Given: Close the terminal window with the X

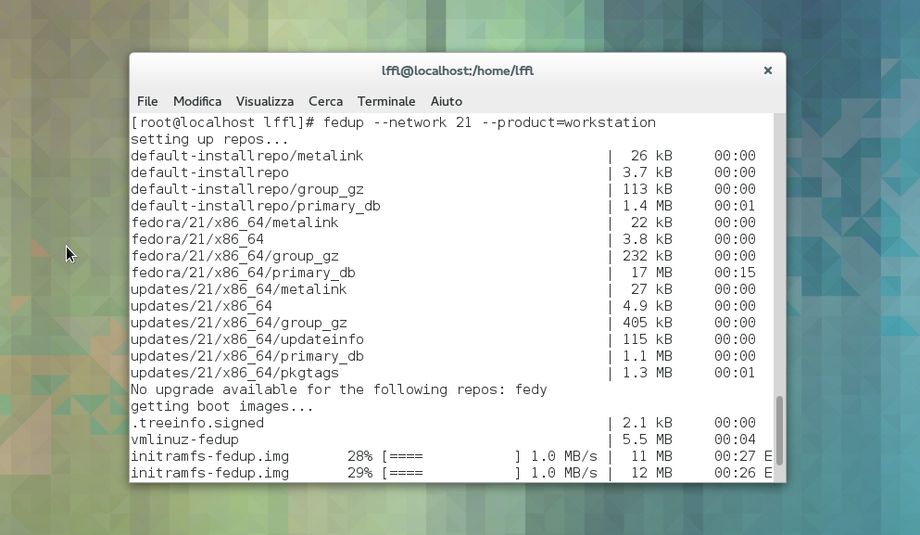Looking at the screenshot, I should [x=768, y=71].
